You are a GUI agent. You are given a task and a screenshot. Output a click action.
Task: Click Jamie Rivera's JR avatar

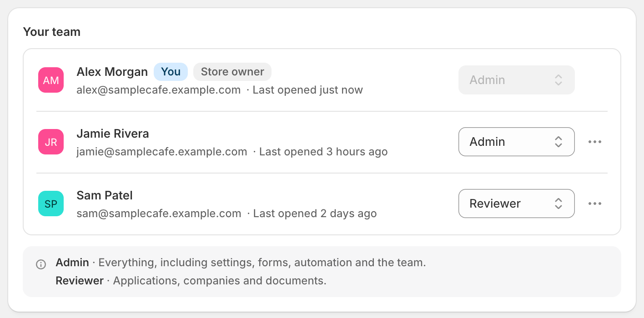coord(51,142)
